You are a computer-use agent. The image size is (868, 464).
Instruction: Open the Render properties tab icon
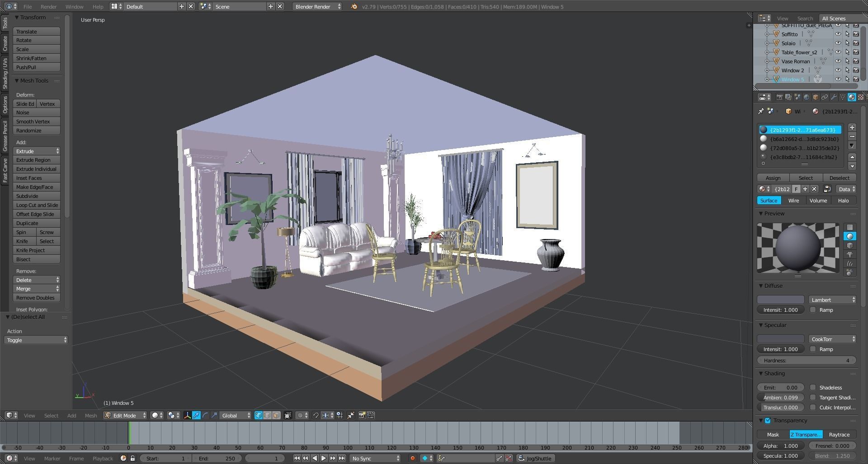click(779, 97)
